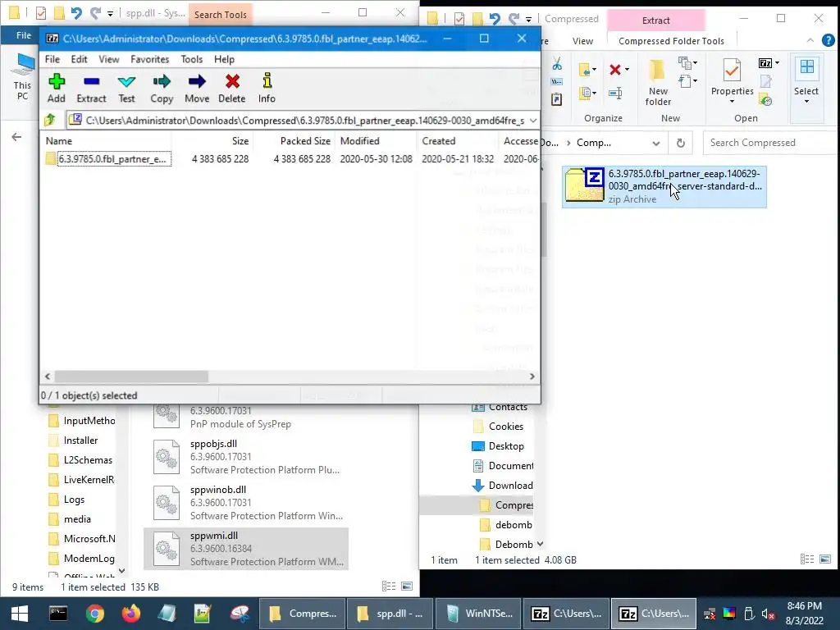Open the 7-Zip Tools menu
Viewport: 840px width, 630px height.
pyautogui.click(x=191, y=59)
